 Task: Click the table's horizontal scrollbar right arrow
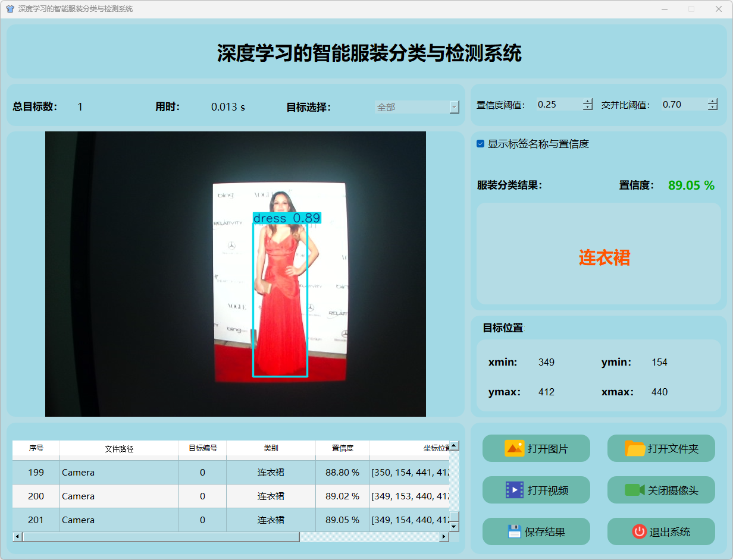[x=443, y=537]
